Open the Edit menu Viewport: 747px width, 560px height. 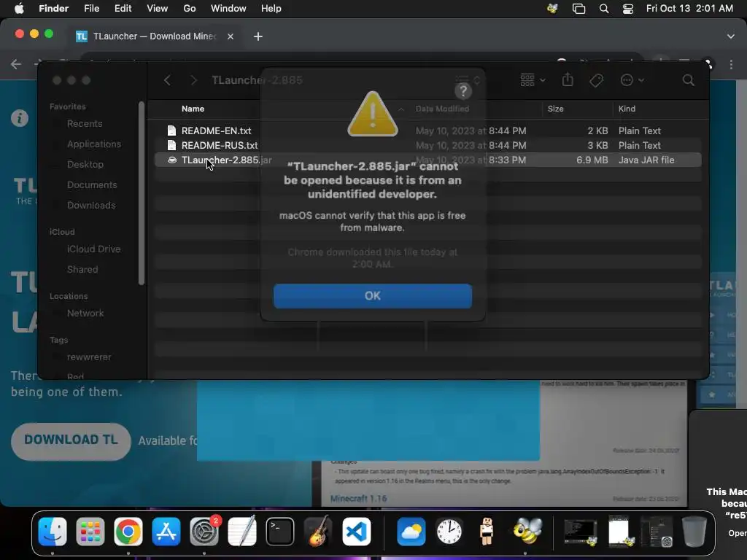click(x=123, y=9)
